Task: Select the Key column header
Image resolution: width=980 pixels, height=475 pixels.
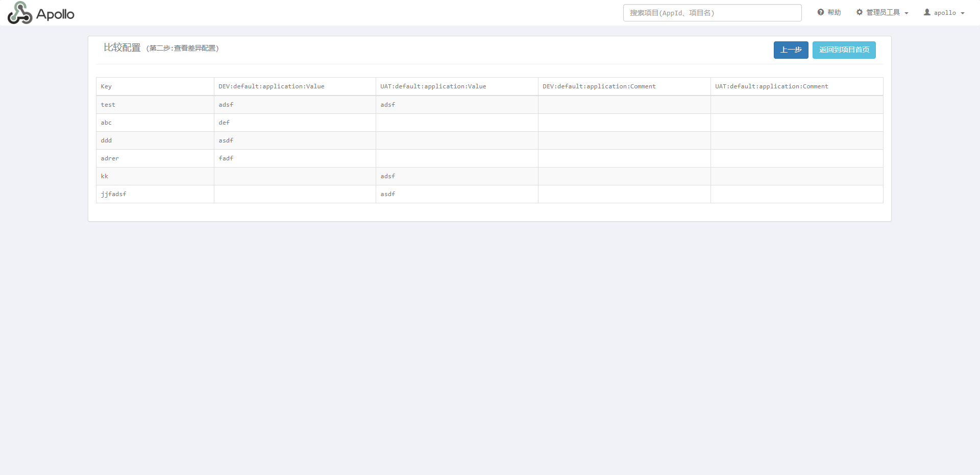Action: click(x=106, y=86)
